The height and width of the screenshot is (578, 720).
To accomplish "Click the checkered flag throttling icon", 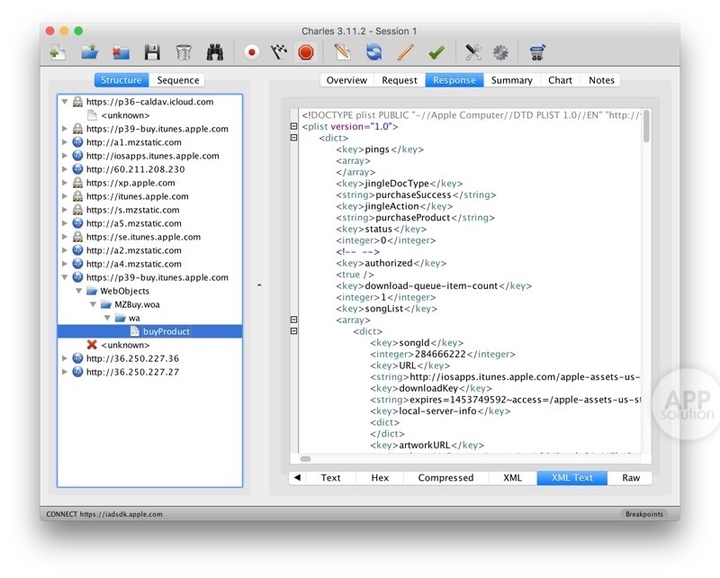I will [x=279, y=52].
